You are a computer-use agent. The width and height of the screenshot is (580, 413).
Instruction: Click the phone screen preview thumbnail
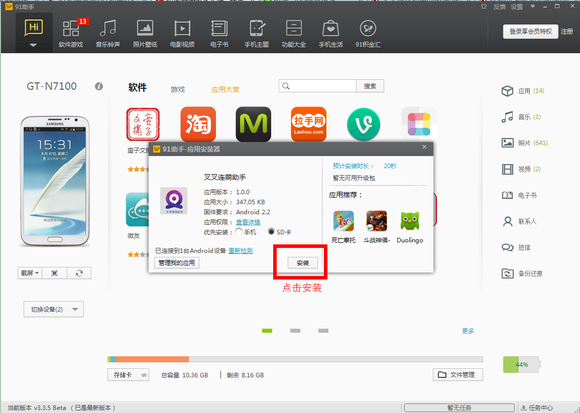point(55,181)
